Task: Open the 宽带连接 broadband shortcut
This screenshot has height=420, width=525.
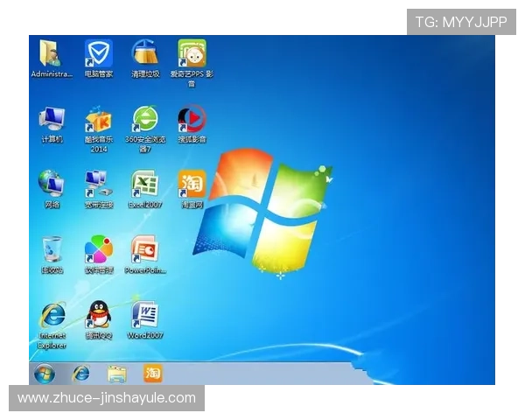Action: pyautogui.click(x=98, y=184)
